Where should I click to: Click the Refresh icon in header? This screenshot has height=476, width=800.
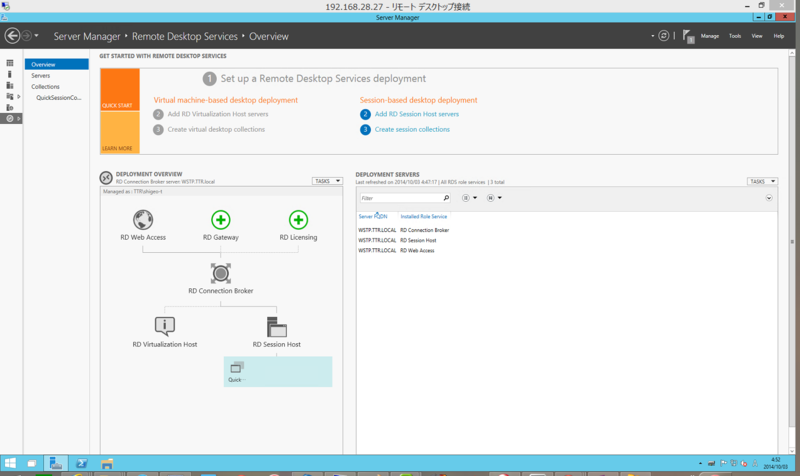point(663,36)
